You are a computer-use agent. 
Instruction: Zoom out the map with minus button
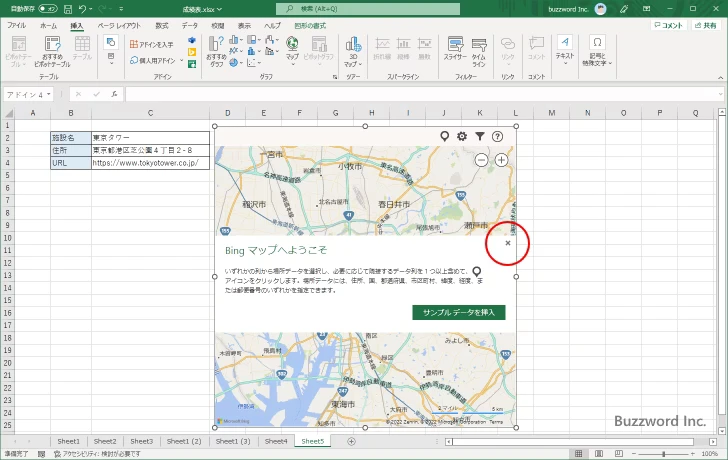point(481,160)
